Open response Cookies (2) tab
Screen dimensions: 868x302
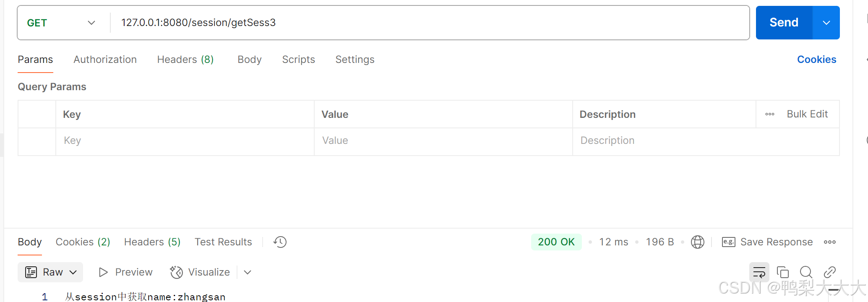83,242
